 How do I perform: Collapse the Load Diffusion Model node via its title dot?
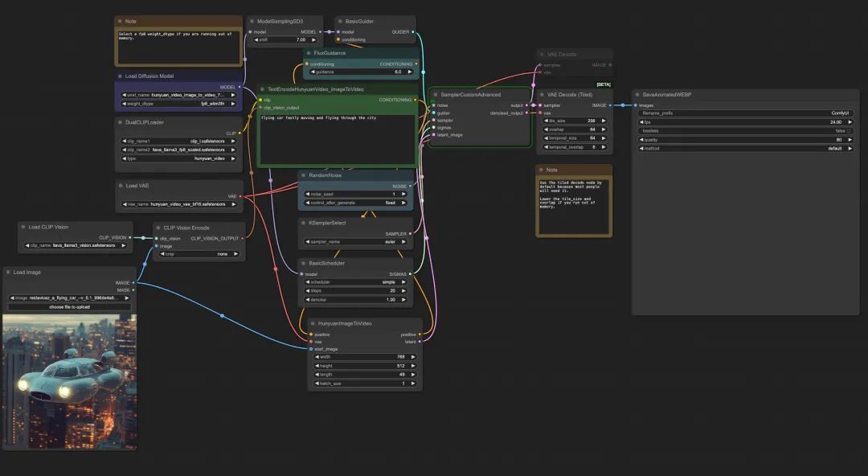(x=120, y=76)
